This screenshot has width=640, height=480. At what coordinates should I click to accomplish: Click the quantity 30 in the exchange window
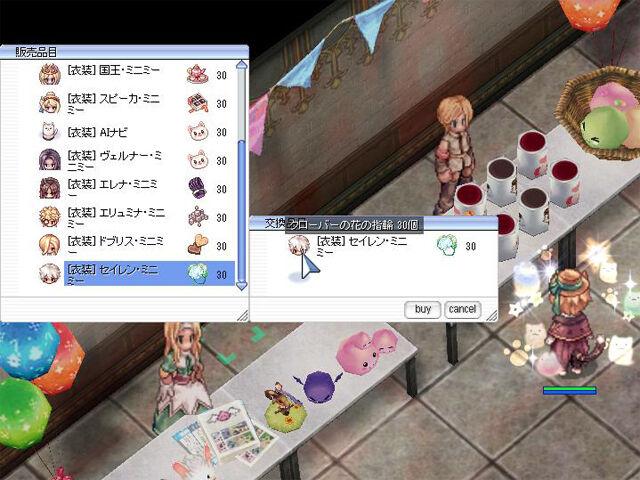coord(471,246)
